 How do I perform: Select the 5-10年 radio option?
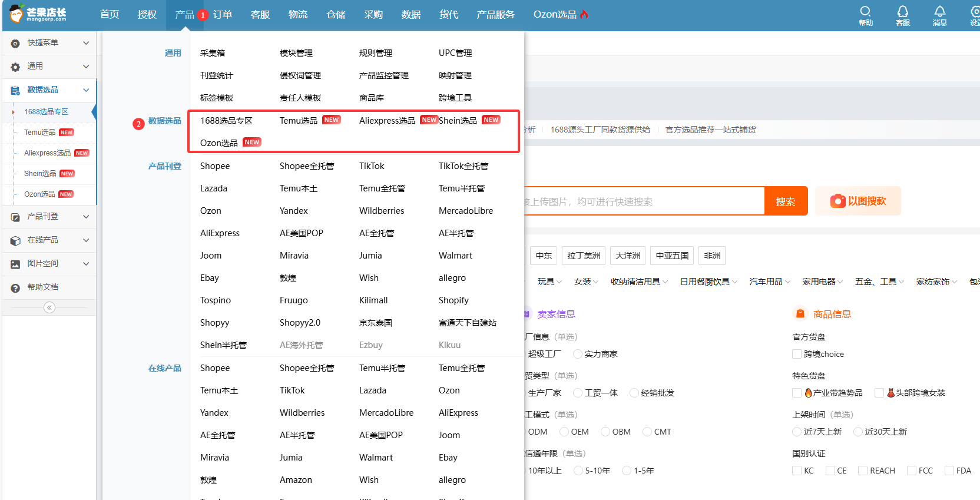(578, 471)
